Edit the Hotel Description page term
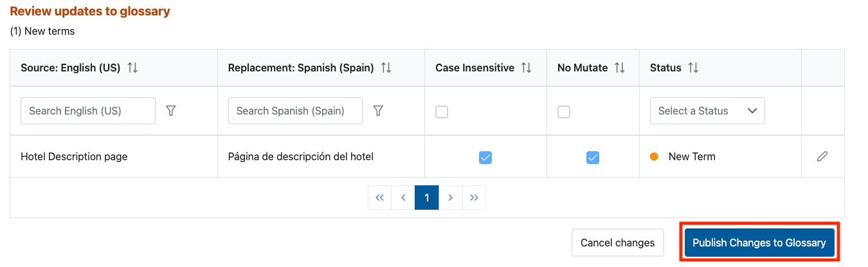 pyautogui.click(x=822, y=156)
